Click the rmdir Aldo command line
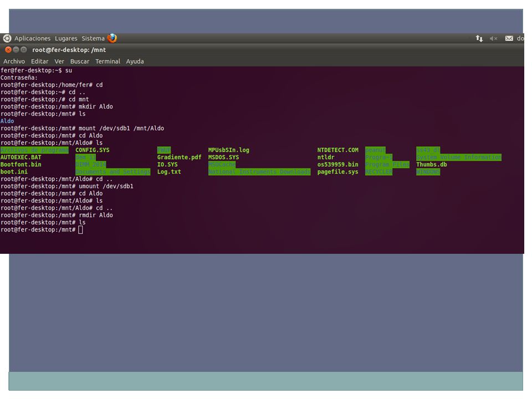 click(57, 215)
